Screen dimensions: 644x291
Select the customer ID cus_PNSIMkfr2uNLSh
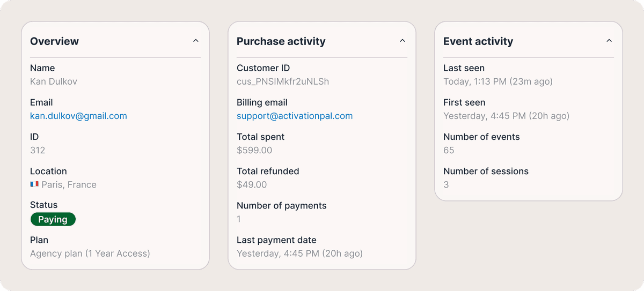click(x=283, y=81)
